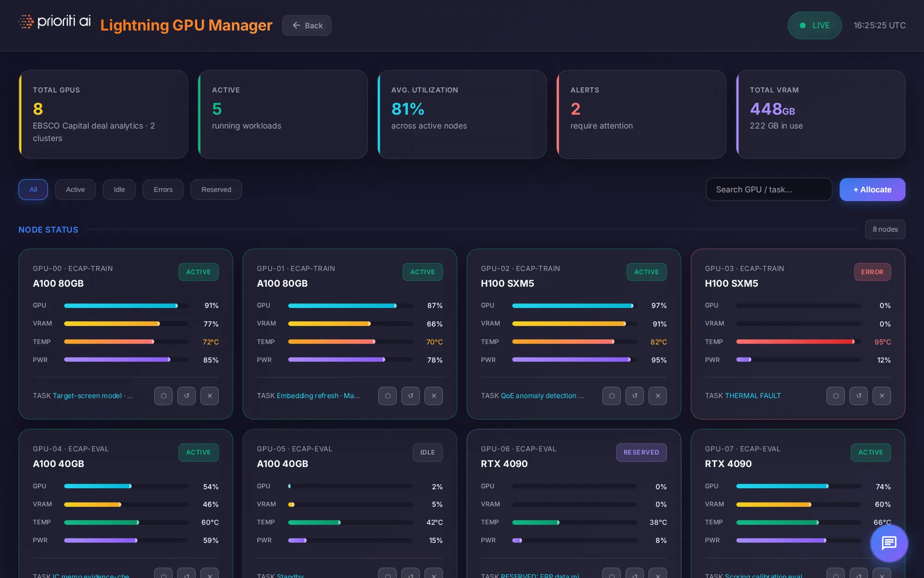The height and width of the screenshot is (578, 924).
Task: Click the X icon on GPU-01 card
Action: (x=434, y=396)
